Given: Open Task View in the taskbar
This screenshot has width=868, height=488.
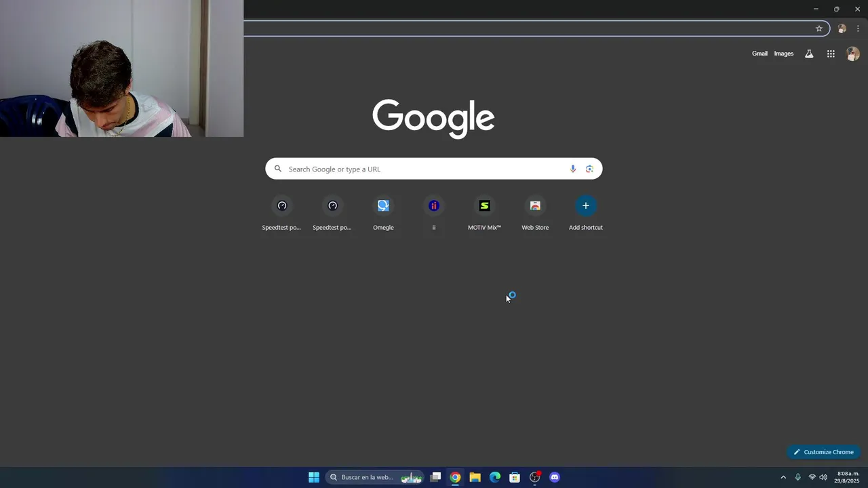Looking at the screenshot, I should coord(435,477).
